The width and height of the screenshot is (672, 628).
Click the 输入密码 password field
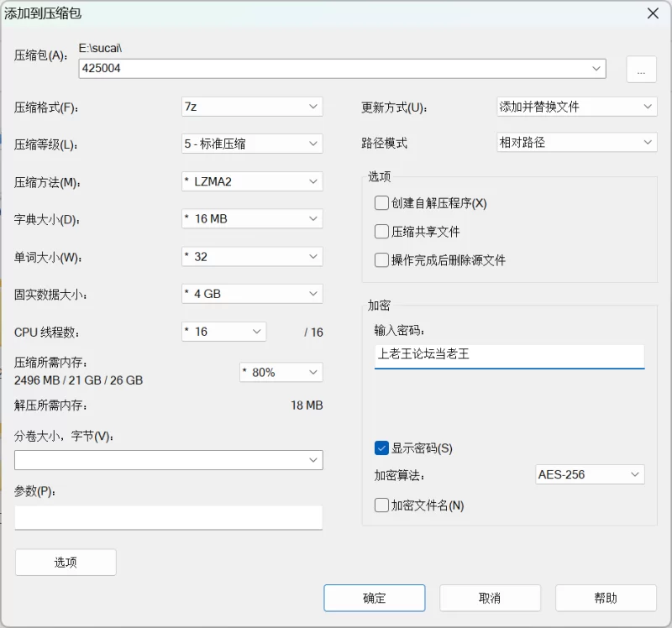click(509, 355)
